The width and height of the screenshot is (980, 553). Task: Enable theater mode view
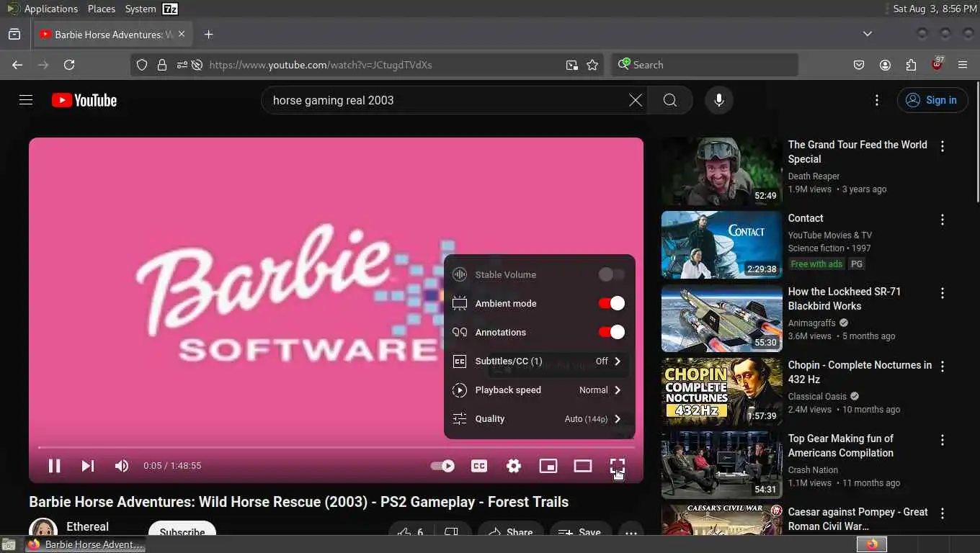[x=583, y=466]
